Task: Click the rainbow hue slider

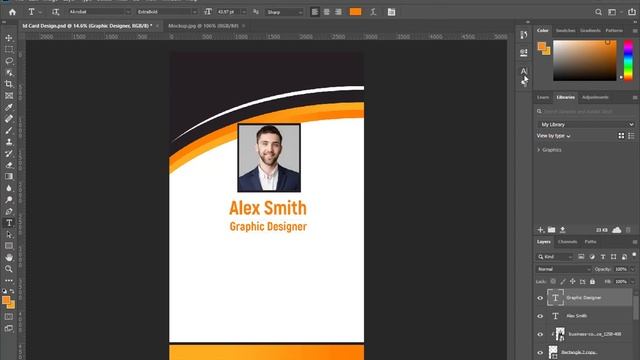Action: (628, 60)
